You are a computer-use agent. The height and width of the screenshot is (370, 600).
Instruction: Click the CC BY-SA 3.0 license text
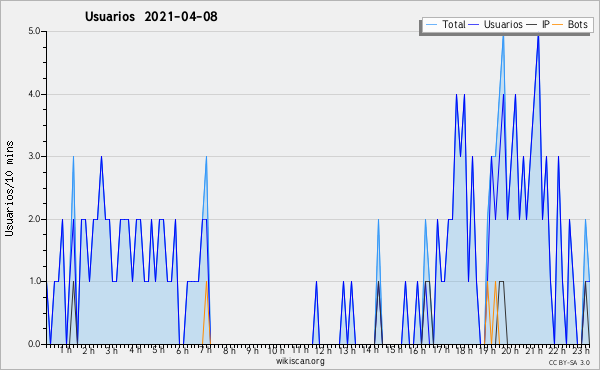pos(569,362)
